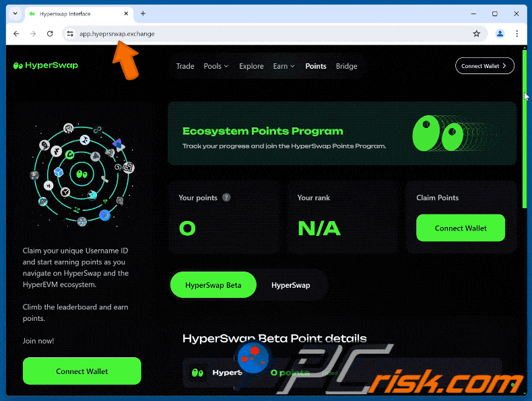The width and height of the screenshot is (532, 401).
Task: Open the Chrome three-dot menu
Action: tap(517, 34)
